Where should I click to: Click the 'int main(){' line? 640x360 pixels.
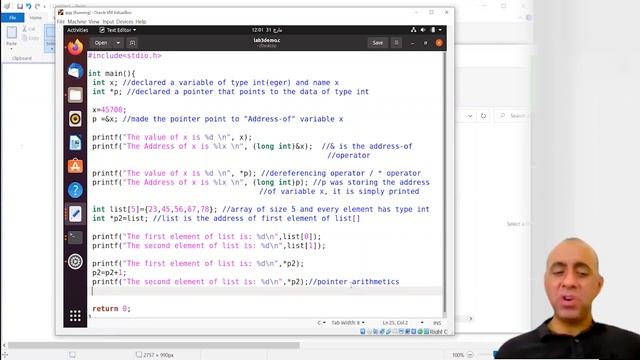pyautogui.click(x=111, y=73)
